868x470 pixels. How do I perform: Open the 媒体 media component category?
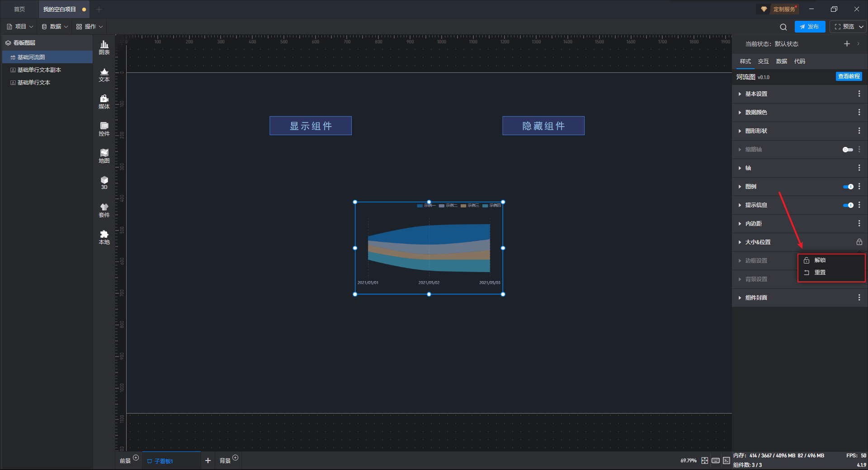point(104,102)
